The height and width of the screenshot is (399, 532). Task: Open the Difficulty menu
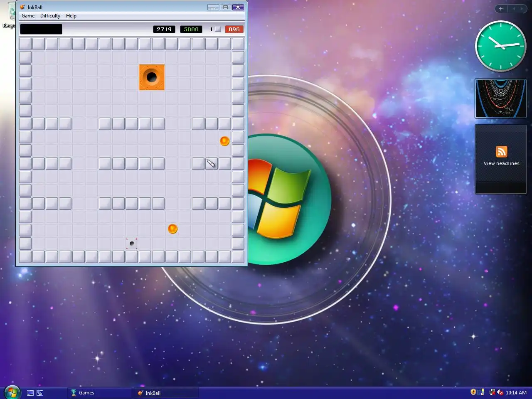click(50, 16)
